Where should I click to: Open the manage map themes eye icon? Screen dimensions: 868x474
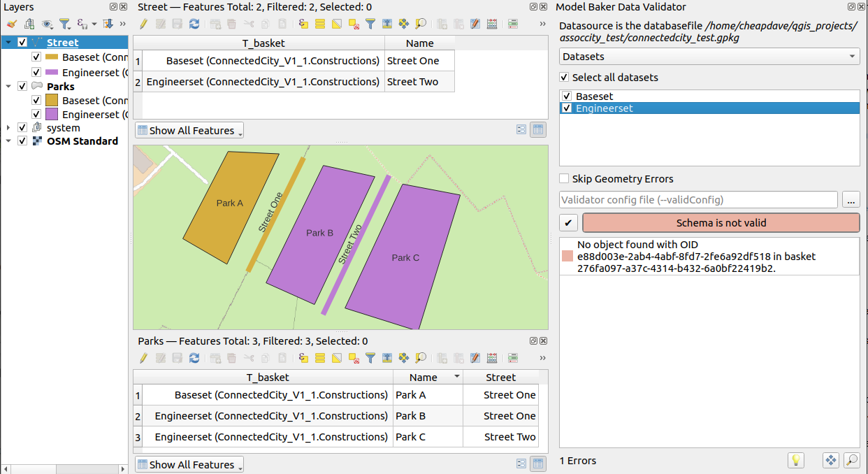click(x=47, y=24)
